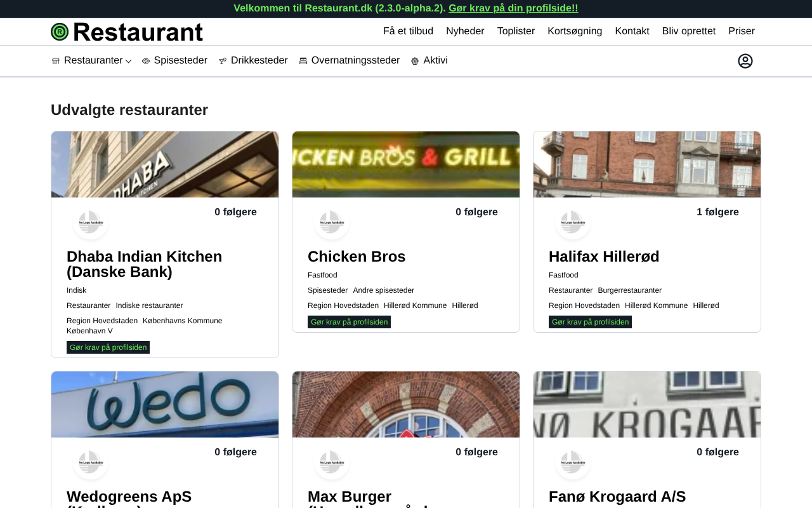Click 'Hillerød Kommune' tag on Chicken Bros card
812x508 pixels.
click(415, 305)
